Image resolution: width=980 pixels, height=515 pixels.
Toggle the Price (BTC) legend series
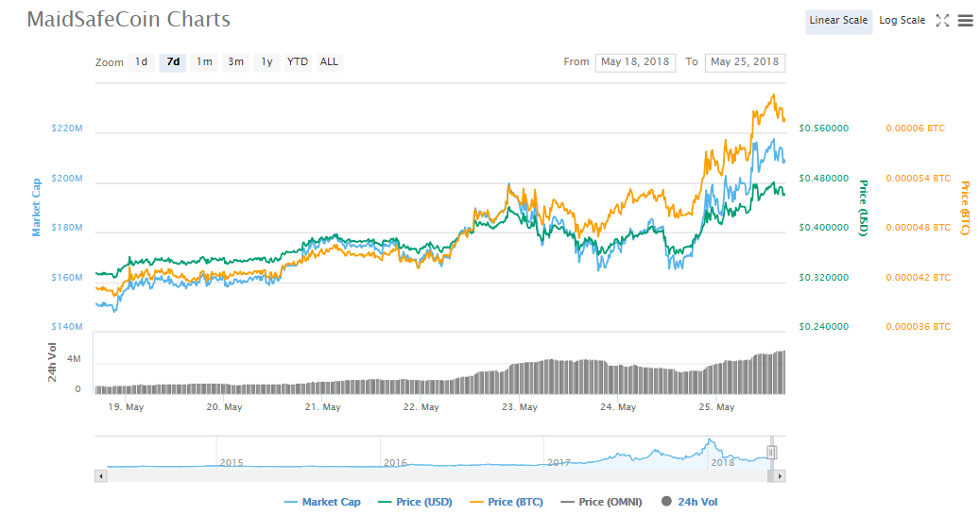point(507,502)
